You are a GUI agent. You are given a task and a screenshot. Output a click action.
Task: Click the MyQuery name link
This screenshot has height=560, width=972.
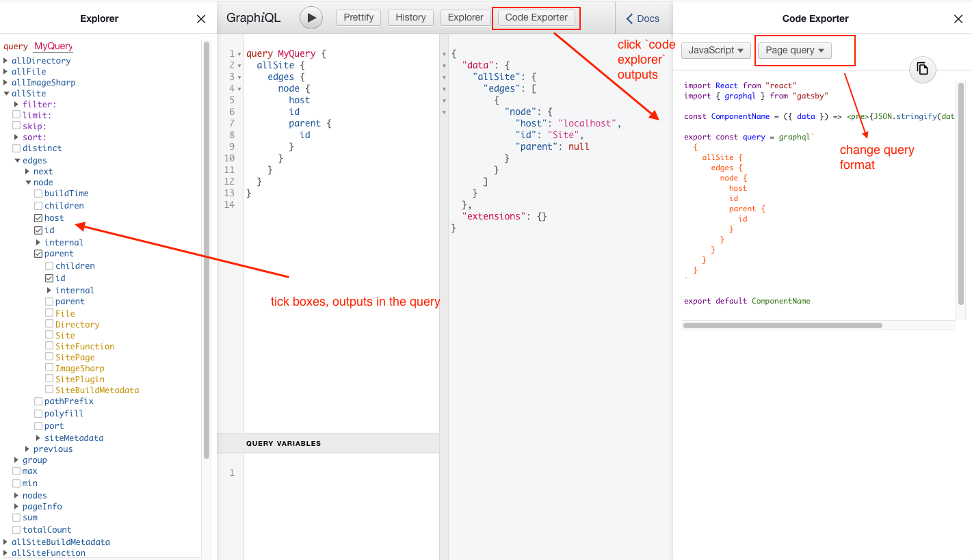53,46
